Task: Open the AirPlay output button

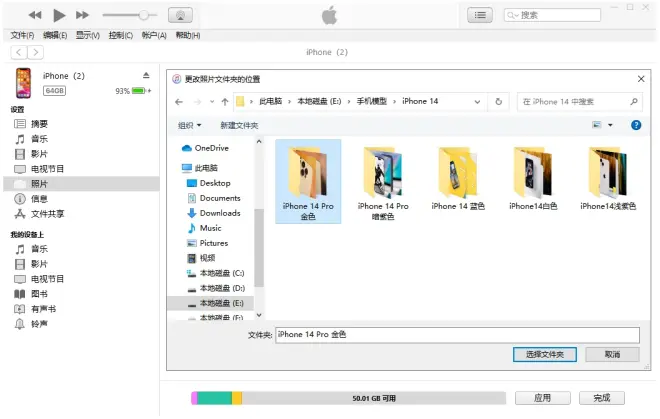Action: coord(180,16)
